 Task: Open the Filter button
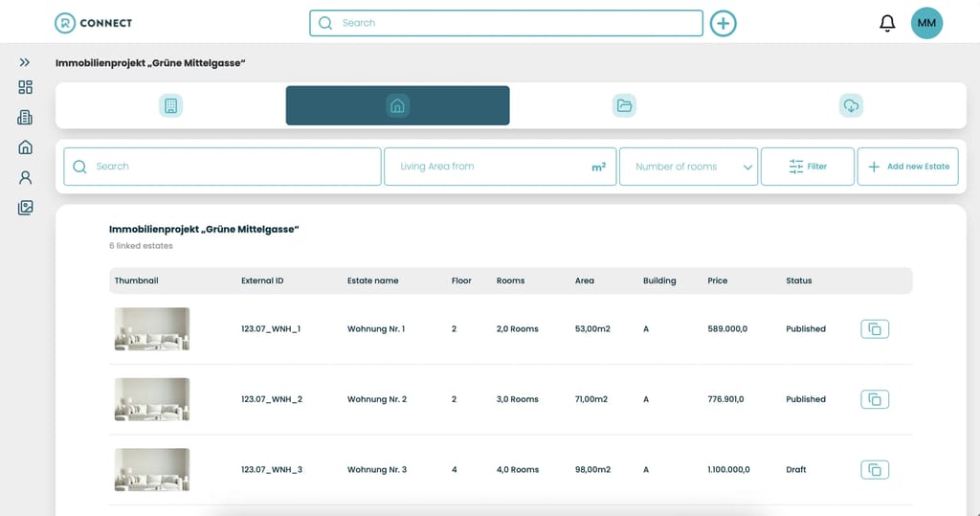[808, 167]
